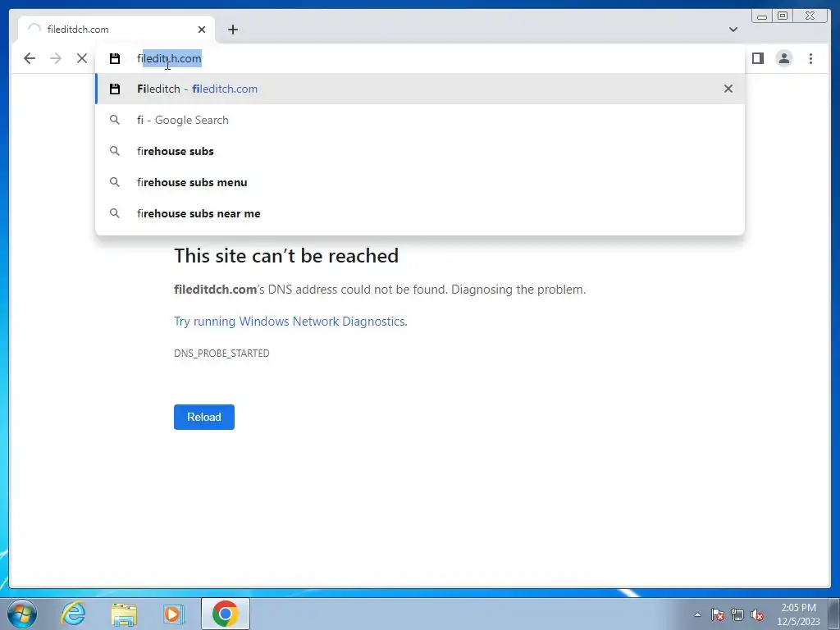This screenshot has height=630, width=840.
Task: Open Windows Explorer from the taskbar
Action: point(124,614)
